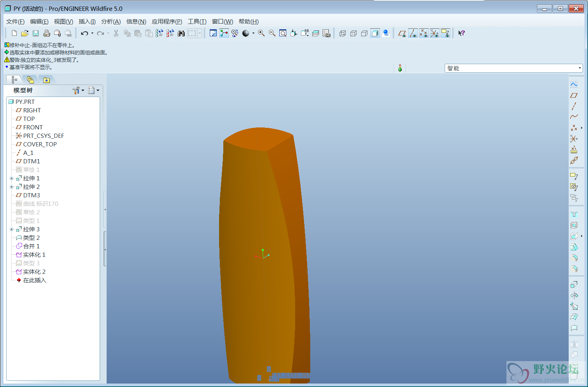Select the Revolve tool in right toolbar
Screen dimensions: 588x387
pos(574,295)
